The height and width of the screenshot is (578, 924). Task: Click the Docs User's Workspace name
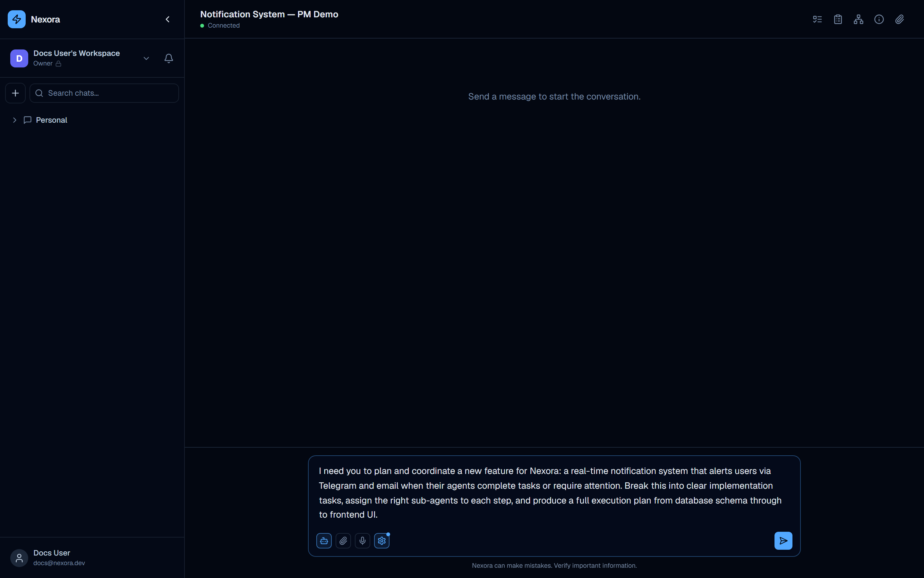76,53
